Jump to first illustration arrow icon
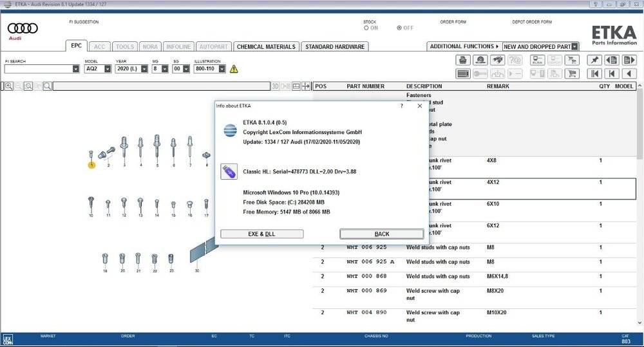Screen dimensions: 644x347 tap(595, 74)
